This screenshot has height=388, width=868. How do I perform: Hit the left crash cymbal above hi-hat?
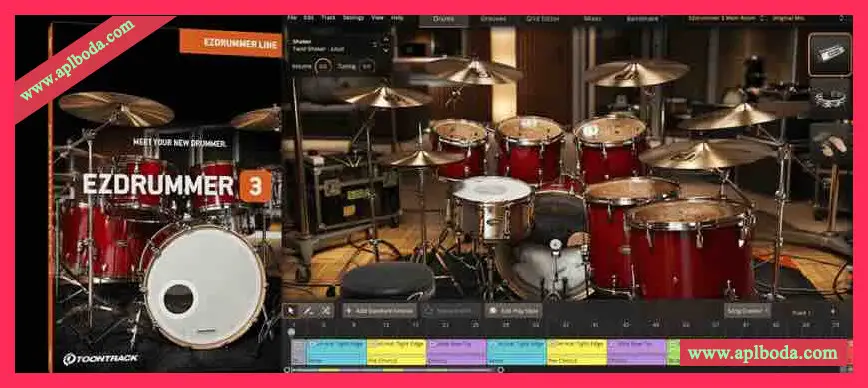(385, 96)
